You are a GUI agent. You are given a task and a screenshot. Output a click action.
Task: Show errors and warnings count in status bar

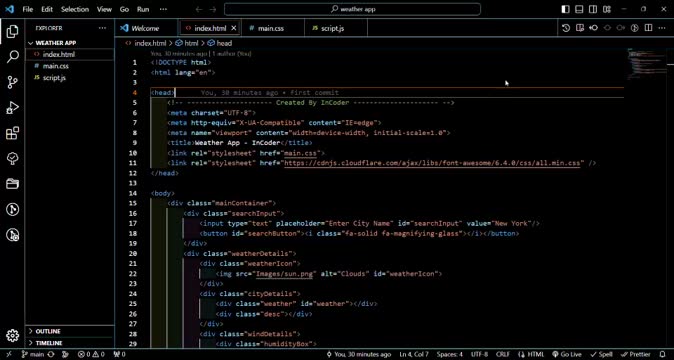click(x=91, y=354)
